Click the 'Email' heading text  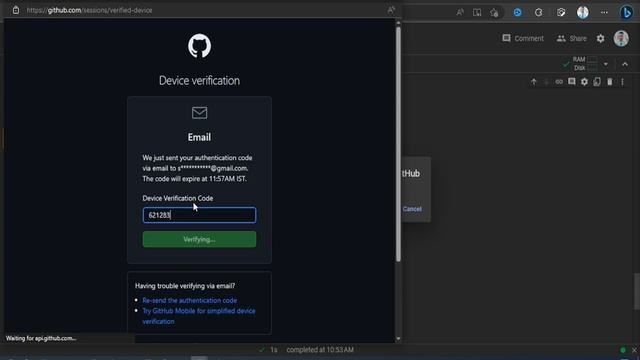click(x=199, y=137)
